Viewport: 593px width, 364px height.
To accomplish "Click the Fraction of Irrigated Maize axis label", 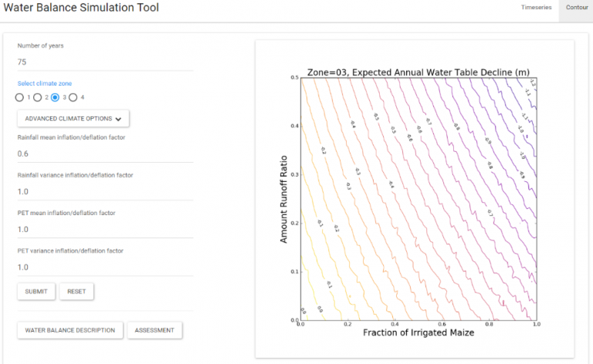I will tap(418, 333).
